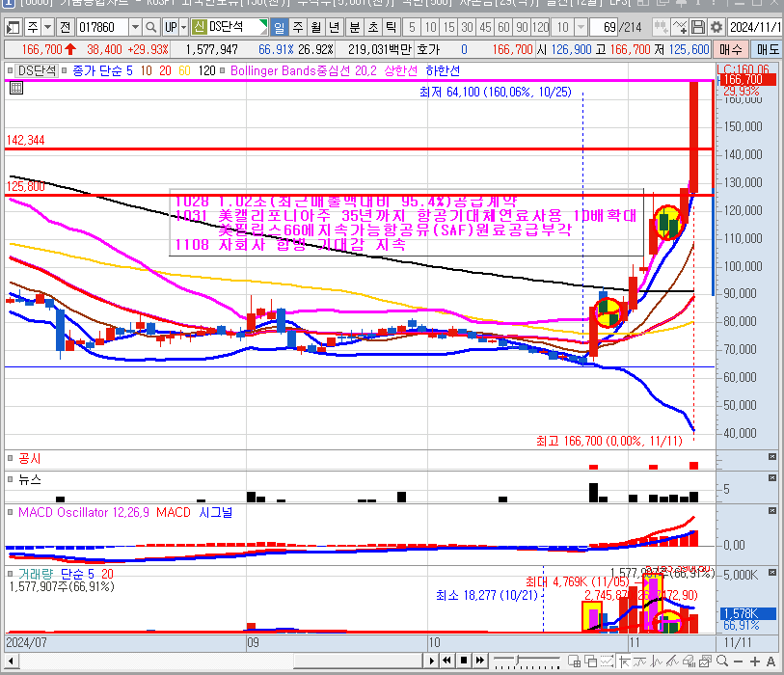Viewport: 784px width, 675px height.
Task: Open the date 2024/11/1 dropdown field
Action: pos(756,27)
